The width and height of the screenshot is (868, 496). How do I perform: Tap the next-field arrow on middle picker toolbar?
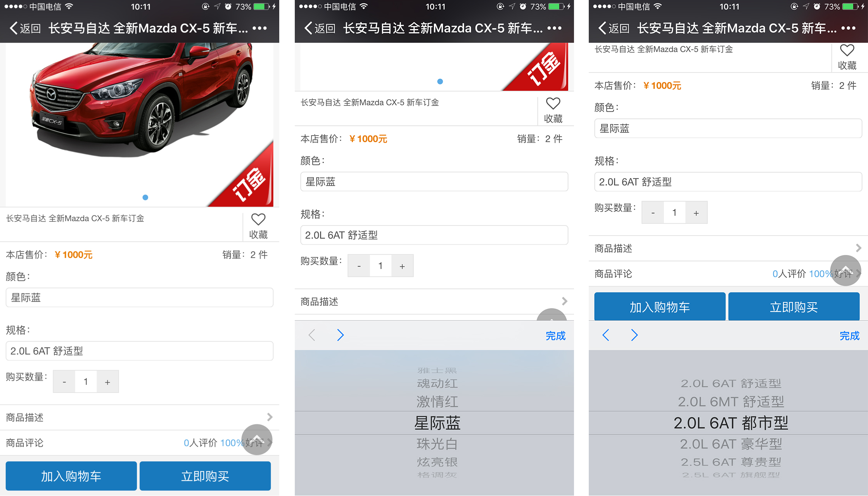click(x=340, y=335)
